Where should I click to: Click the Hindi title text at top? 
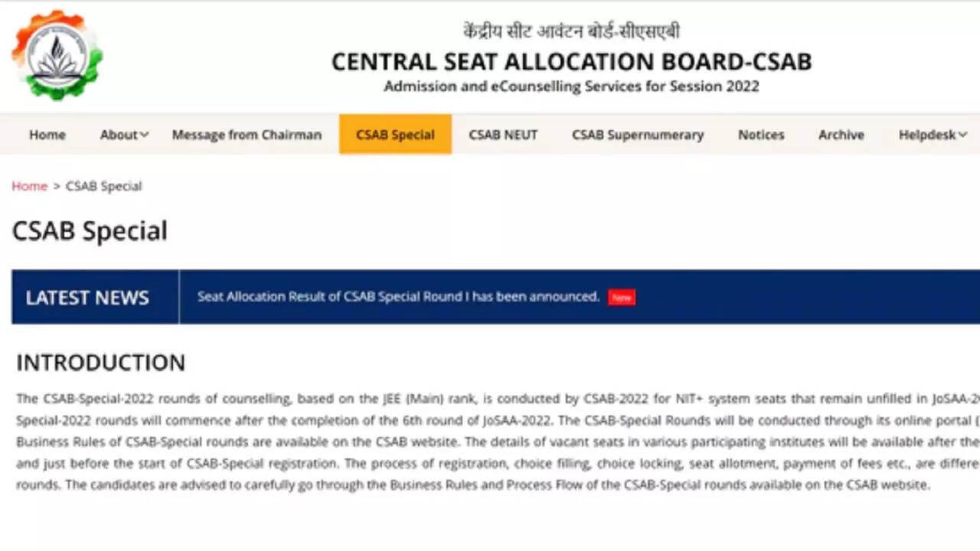[x=571, y=31]
